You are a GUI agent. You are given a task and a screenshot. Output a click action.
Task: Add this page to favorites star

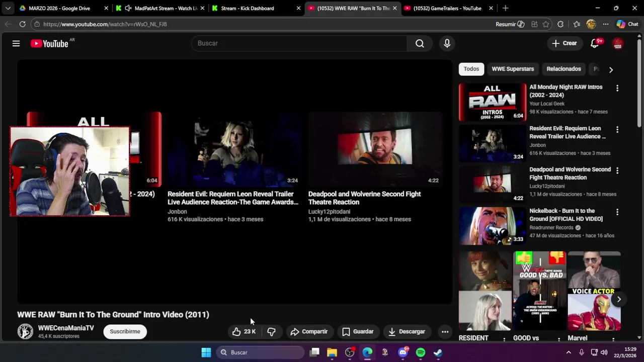tap(545, 24)
